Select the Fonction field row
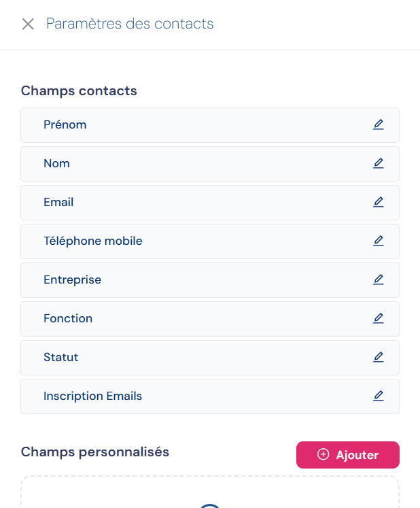 pyautogui.click(x=204, y=319)
